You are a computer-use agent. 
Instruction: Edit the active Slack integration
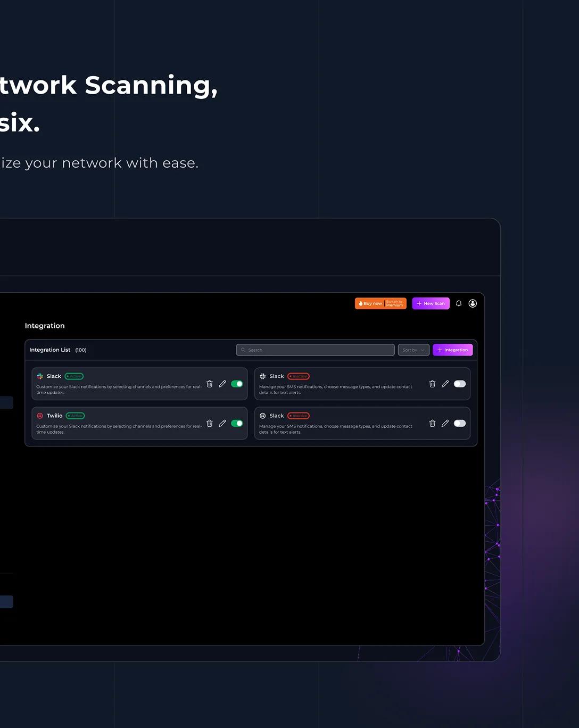pyautogui.click(x=222, y=384)
